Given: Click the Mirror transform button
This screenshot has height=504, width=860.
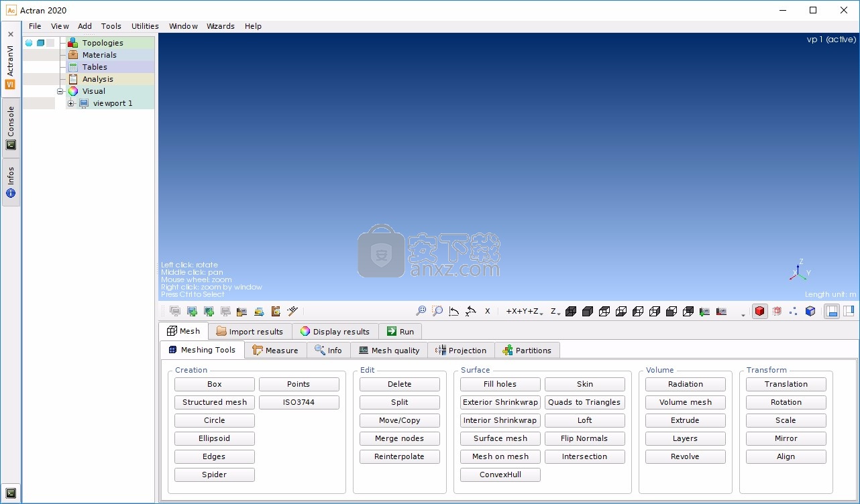Looking at the screenshot, I should (786, 438).
